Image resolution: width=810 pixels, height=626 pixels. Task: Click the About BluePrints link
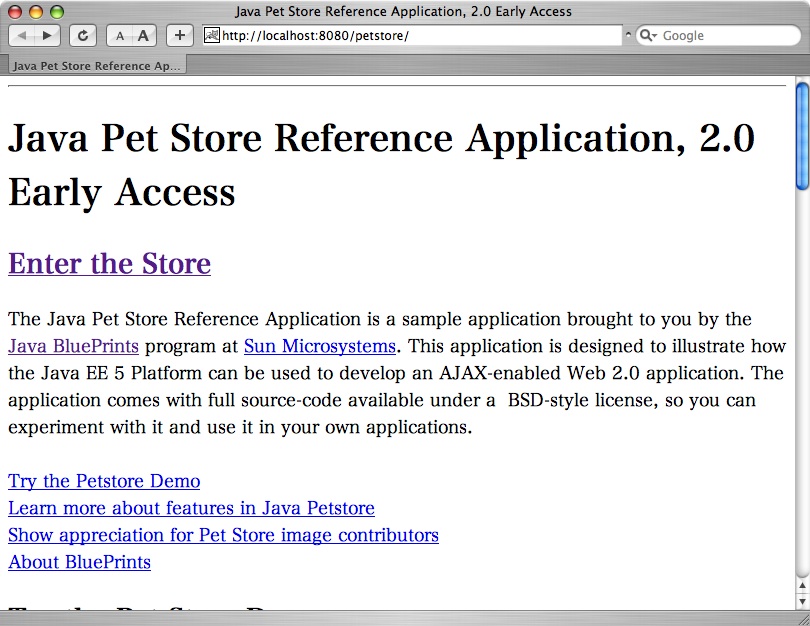[x=79, y=562]
